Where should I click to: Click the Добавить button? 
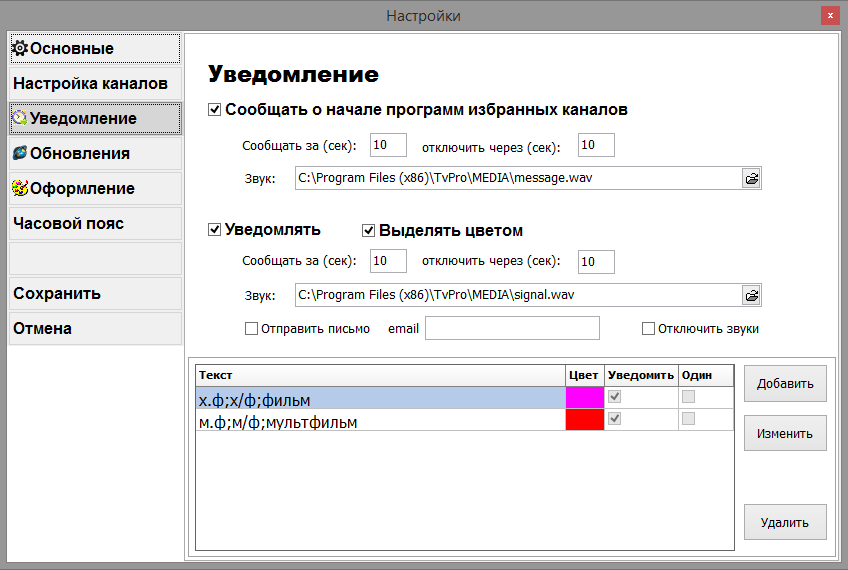pyautogui.click(x=785, y=383)
